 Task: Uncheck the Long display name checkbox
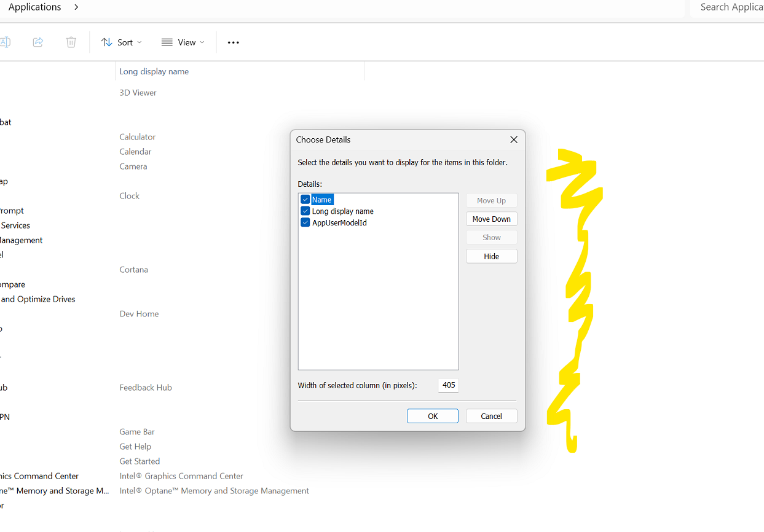click(x=305, y=211)
